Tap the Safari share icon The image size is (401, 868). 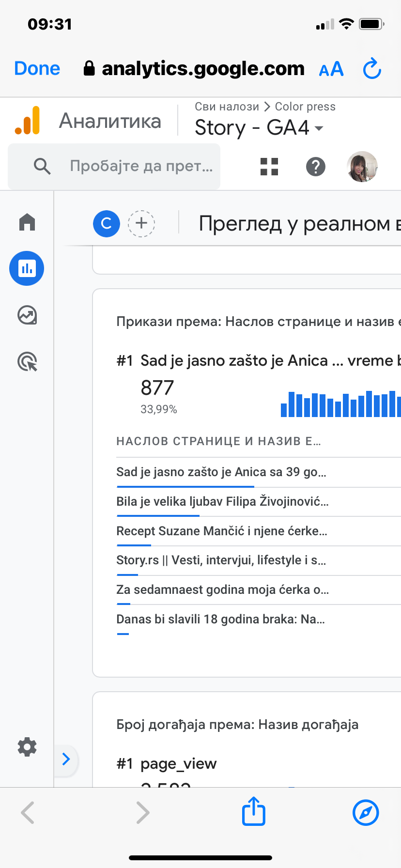tap(254, 811)
